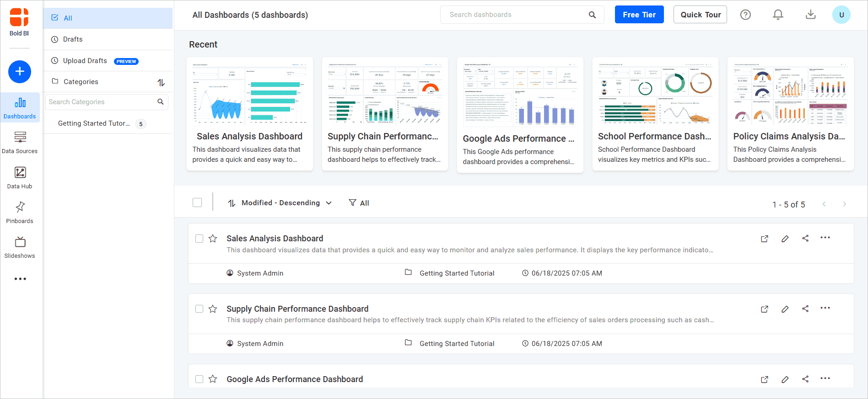Open Data Hub in the sidebar
Image resolution: width=868 pixels, height=399 pixels.
(x=20, y=177)
